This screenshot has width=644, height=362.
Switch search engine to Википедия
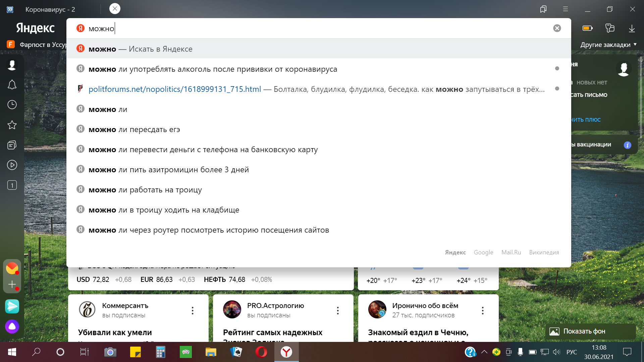(x=544, y=252)
